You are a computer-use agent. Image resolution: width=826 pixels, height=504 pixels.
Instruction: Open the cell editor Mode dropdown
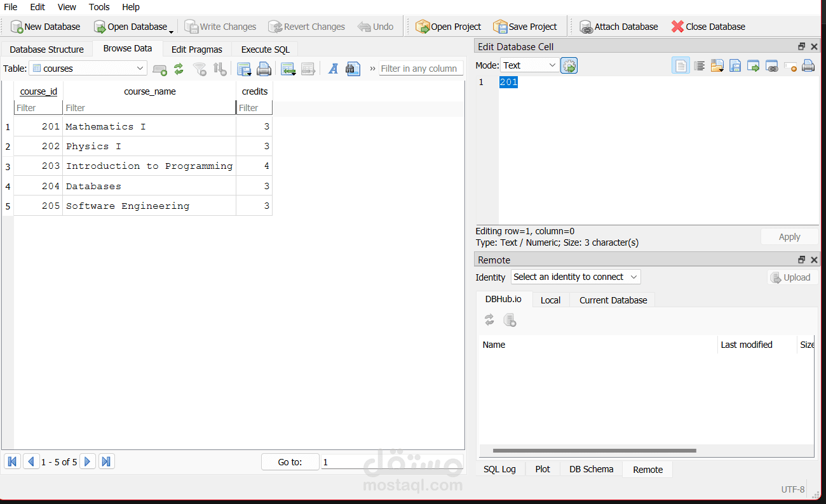coord(530,65)
